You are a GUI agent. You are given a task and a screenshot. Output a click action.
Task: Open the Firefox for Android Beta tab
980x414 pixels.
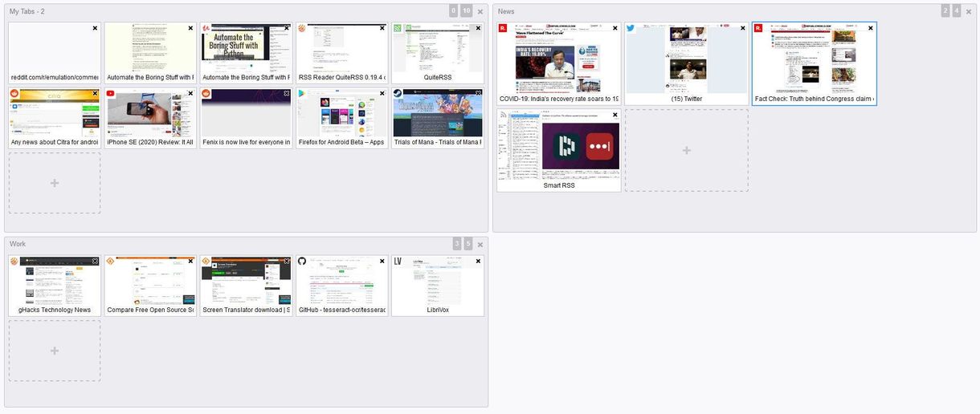click(341, 119)
